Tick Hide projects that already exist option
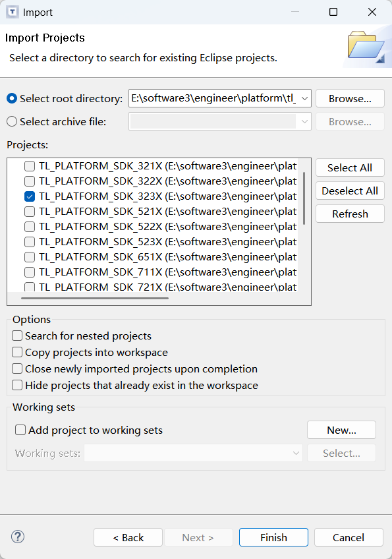This screenshot has height=559, width=392. [17, 386]
